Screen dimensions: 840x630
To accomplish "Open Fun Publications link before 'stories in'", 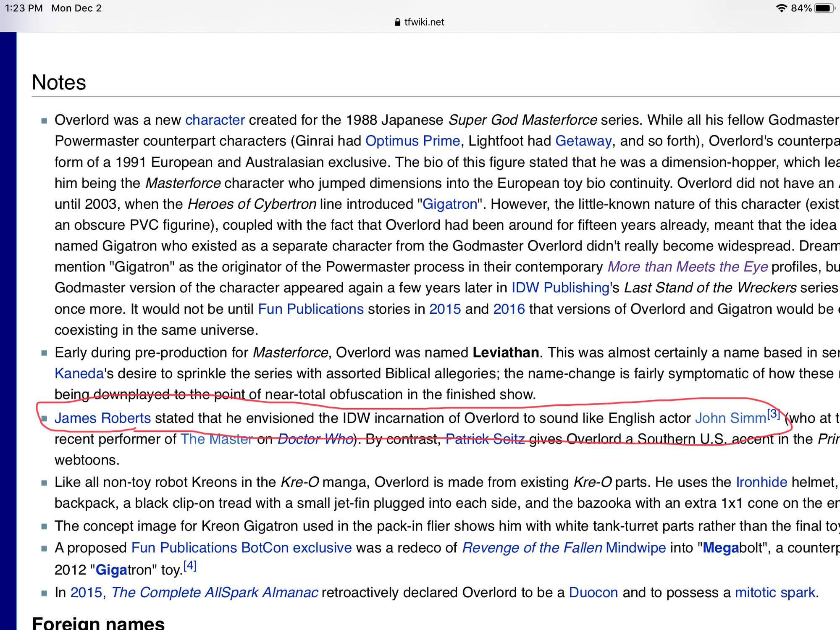I will tap(311, 309).
